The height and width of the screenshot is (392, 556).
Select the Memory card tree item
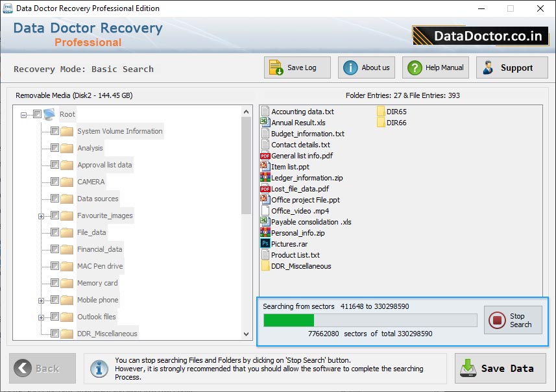point(97,283)
